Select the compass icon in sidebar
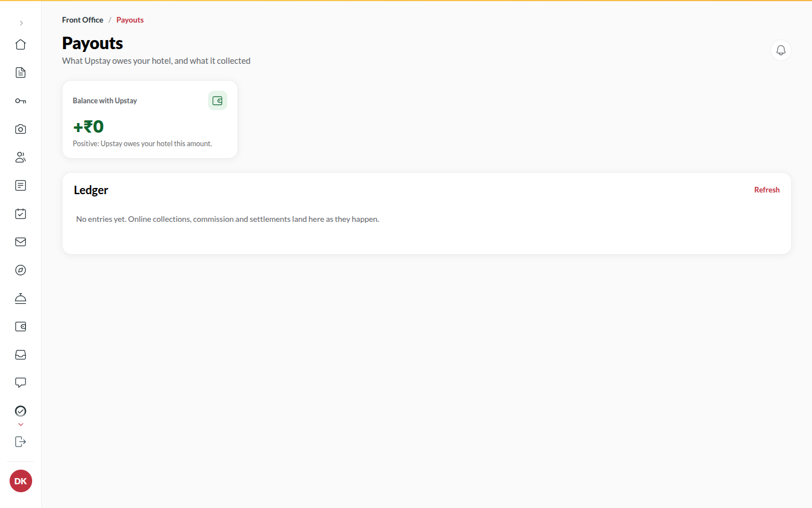The image size is (812, 508). point(21,270)
